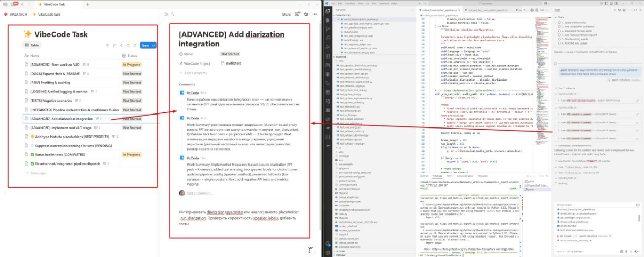Open the AYGA.TECH breadcrumb in Notion
Image resolution: width=644 pixels, height=257 pixels.
point(16,14)
